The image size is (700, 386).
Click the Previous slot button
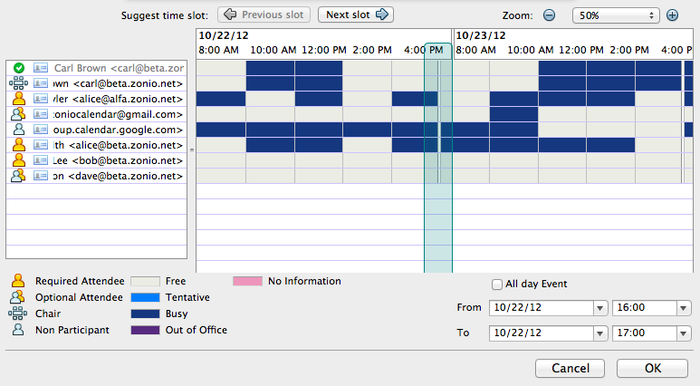[x=264, y=15]
